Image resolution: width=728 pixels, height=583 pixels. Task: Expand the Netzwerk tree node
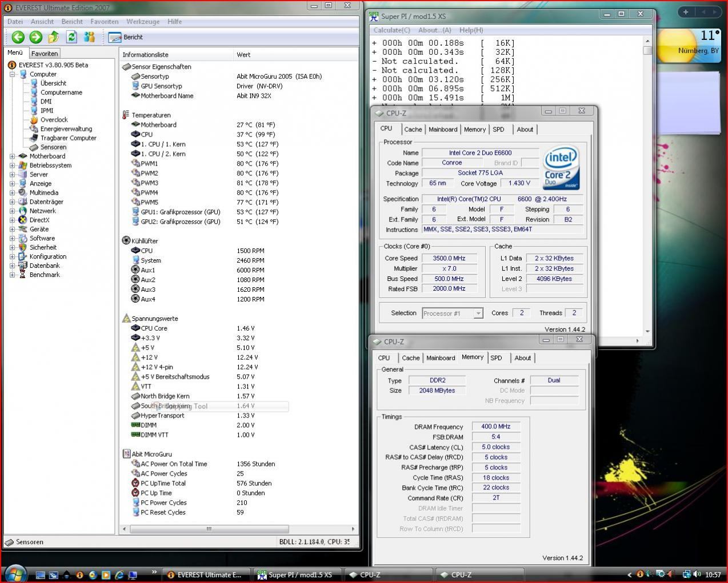click(x=12, y=211)
